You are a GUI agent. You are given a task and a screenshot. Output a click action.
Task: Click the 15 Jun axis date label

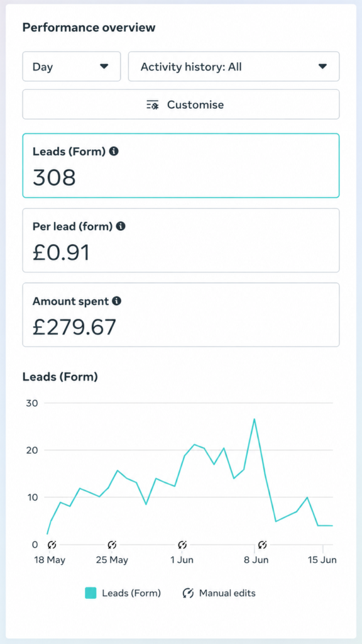pyautogui.click(x=322, y=560)
